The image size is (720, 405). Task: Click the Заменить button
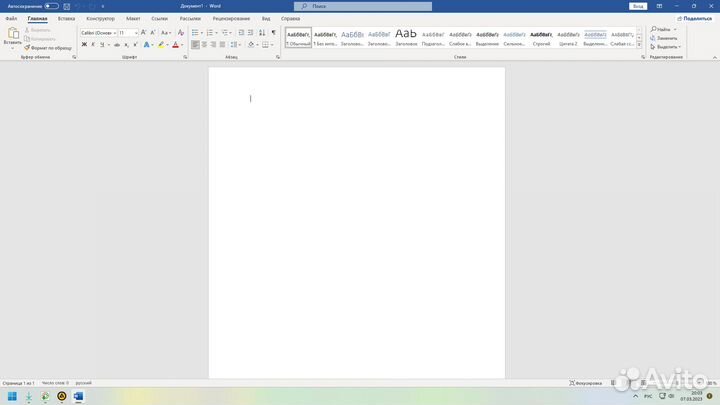point(666,38)
